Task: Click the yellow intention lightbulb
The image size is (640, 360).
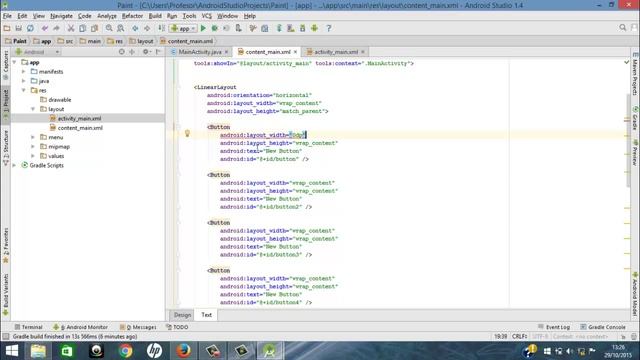Action: [187, 133]
